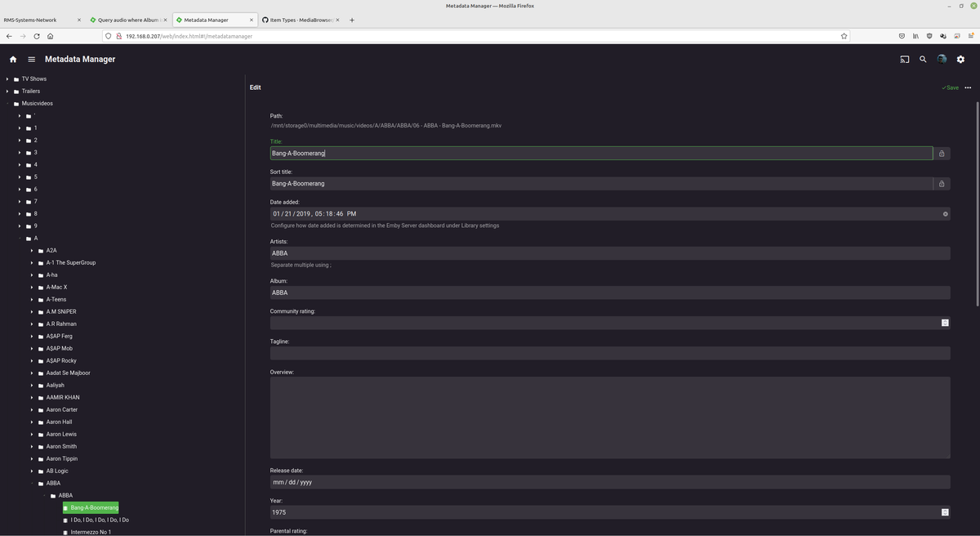Click the folder icon of Trailers
This screenshot has height=536, width=980.
click(x=16, y=92)
